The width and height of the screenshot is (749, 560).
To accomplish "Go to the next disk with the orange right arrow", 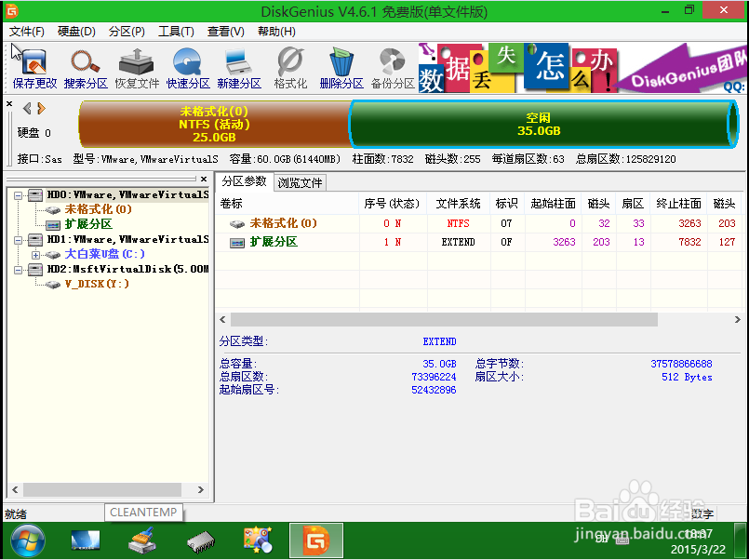I will (42, 109).
